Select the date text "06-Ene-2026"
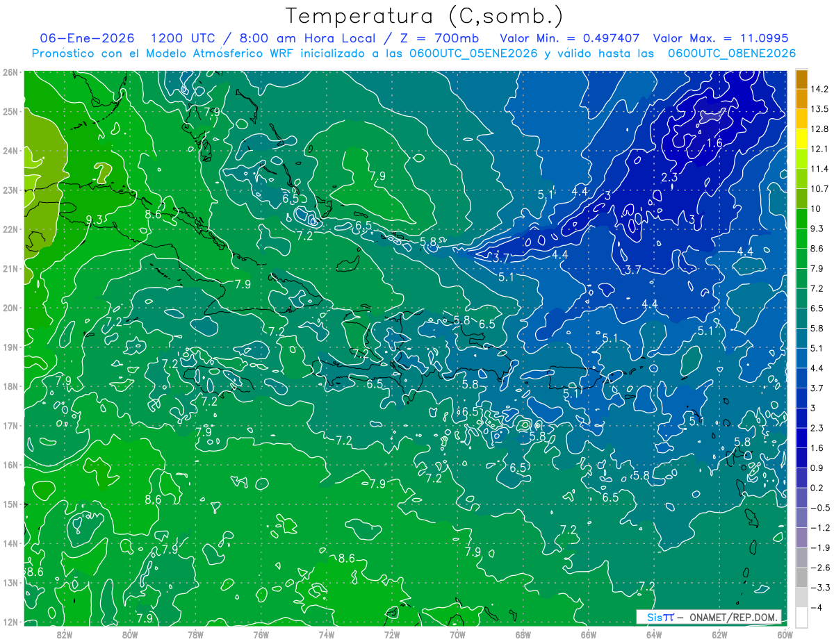 [88, 38]
